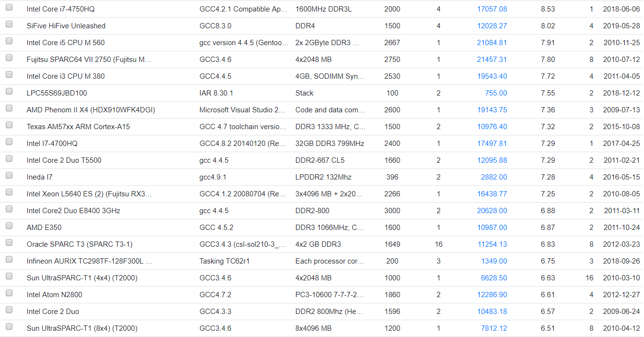The width and height of the screenshot is (644, 337).
Task: Open the 1349.00 score link
Action: (x=494, y=261)
